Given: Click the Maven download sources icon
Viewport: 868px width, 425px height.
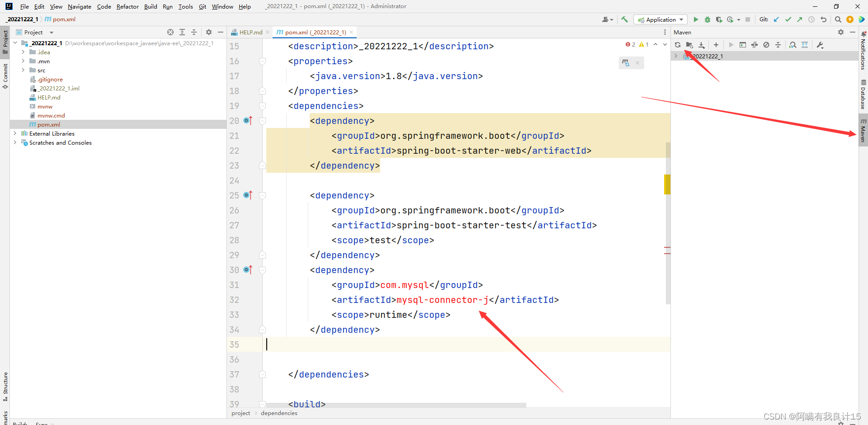Looking at the screenshot, I should (701, 45).
